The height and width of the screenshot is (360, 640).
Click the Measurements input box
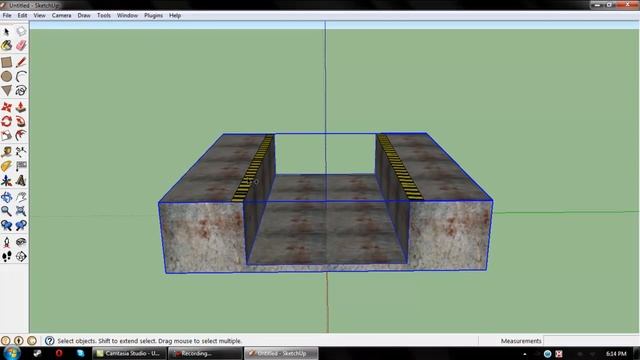point(591,341)
